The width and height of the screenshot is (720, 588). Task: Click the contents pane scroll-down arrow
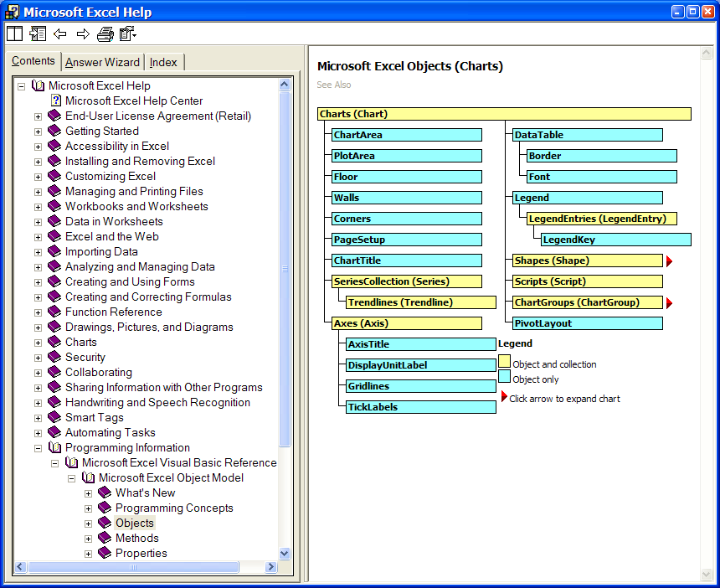[x=284, y=553]
